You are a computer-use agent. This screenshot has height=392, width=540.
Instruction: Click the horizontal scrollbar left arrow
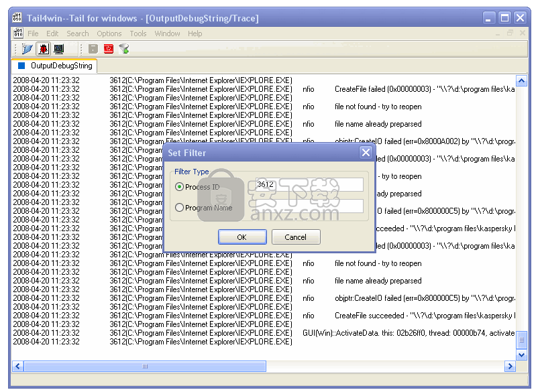[18, 366]
